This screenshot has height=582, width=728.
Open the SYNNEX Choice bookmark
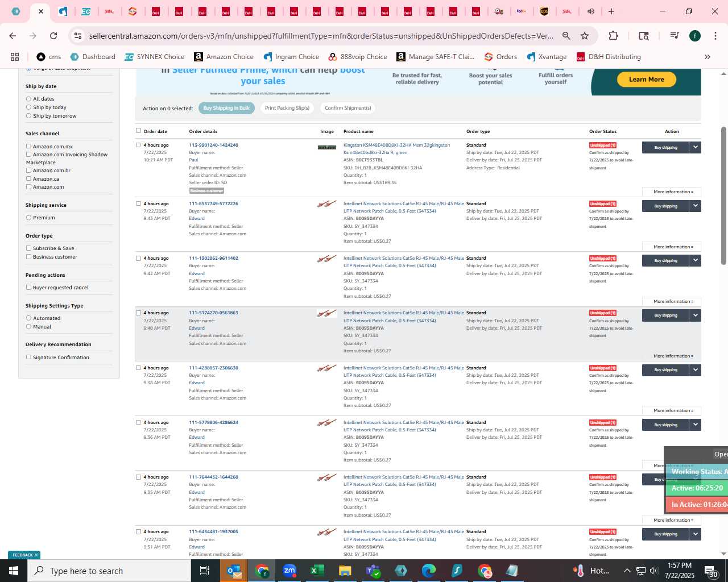(x=155, y=57)
